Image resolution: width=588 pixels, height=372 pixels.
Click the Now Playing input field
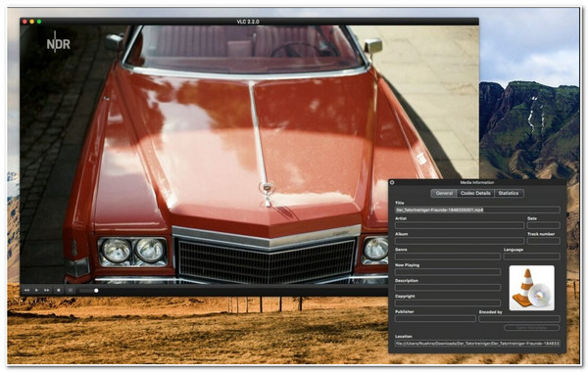[448, 272]
